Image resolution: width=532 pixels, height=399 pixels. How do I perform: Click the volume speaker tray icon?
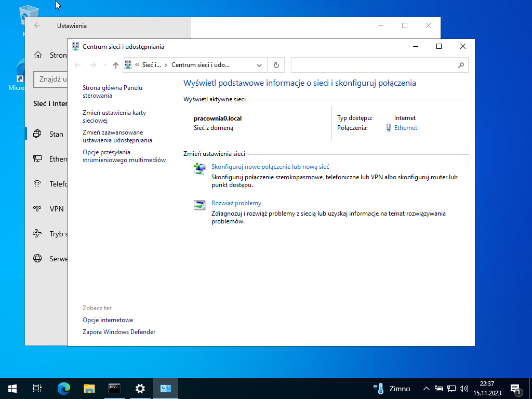pos(463,389)
